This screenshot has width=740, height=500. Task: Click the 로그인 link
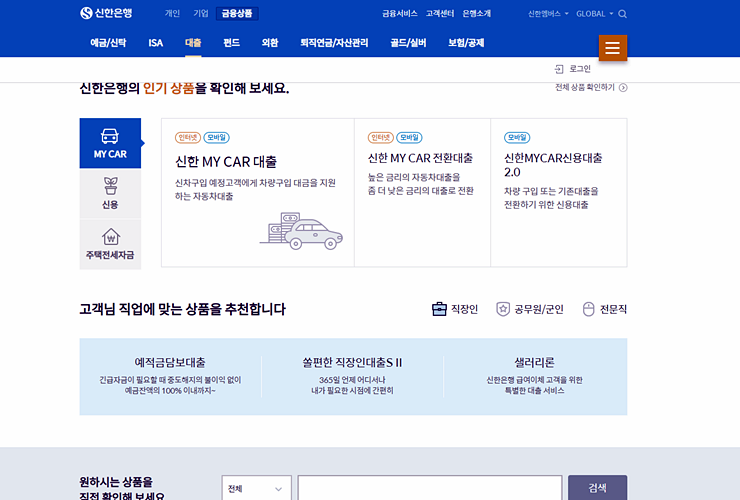click(x=580, y=69)
